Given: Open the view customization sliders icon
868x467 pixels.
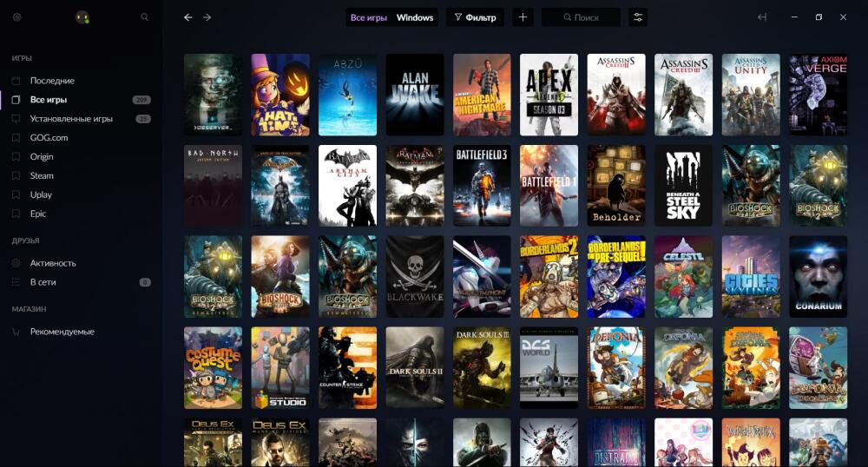Looking at the screenshot, I should (638, 17).
